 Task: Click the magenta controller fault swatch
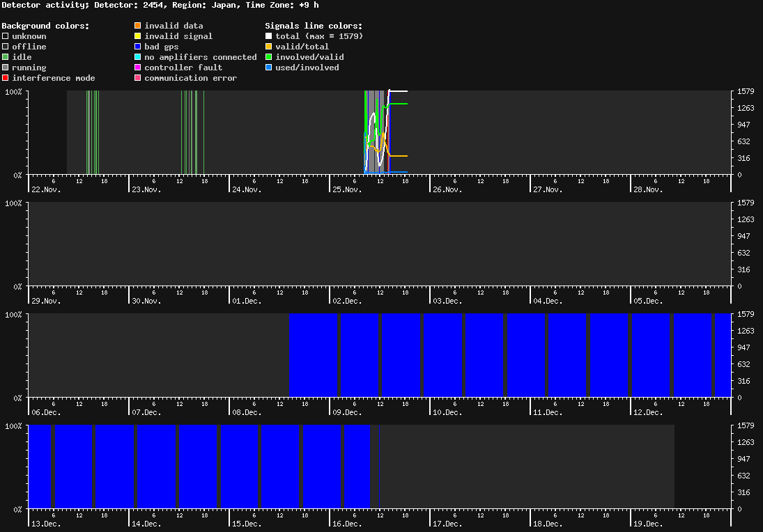point(138,68)
